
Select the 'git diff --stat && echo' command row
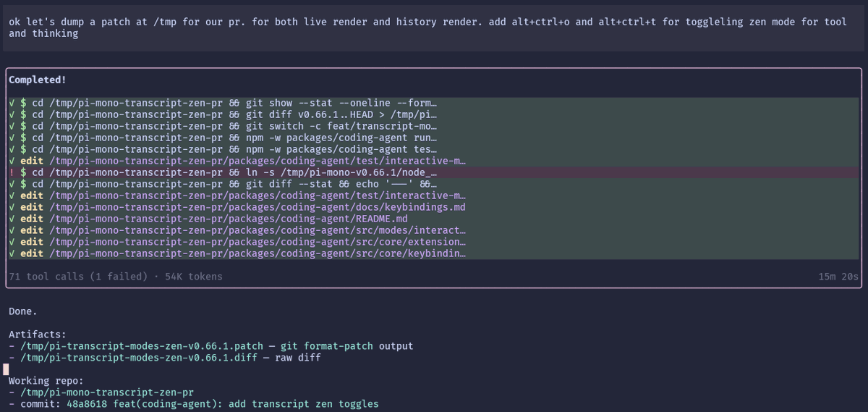pyautogui.click(x=433, y=184)
